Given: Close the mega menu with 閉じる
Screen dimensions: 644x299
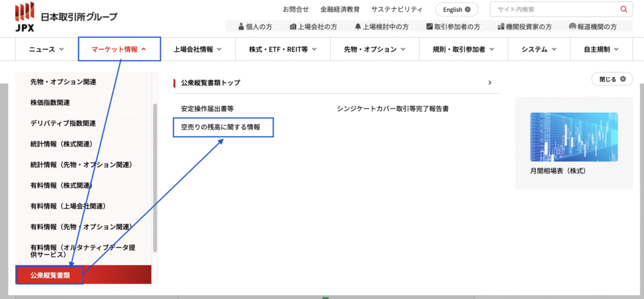Looking at the screenshot, I should (x=612, y=79).
